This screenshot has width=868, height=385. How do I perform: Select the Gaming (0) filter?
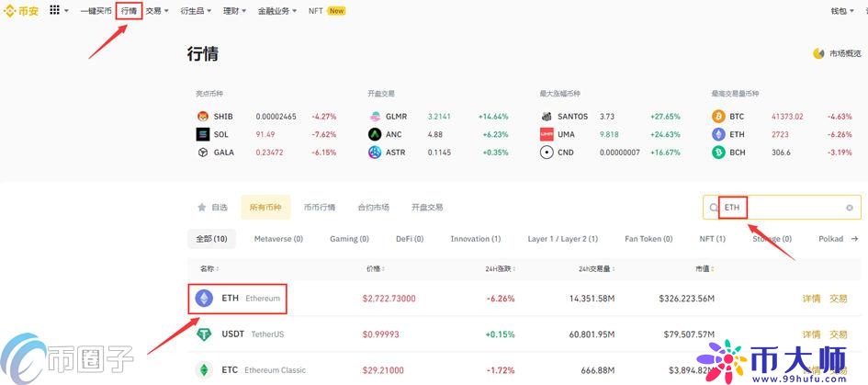pyautogui.click(x=349, y=239)
